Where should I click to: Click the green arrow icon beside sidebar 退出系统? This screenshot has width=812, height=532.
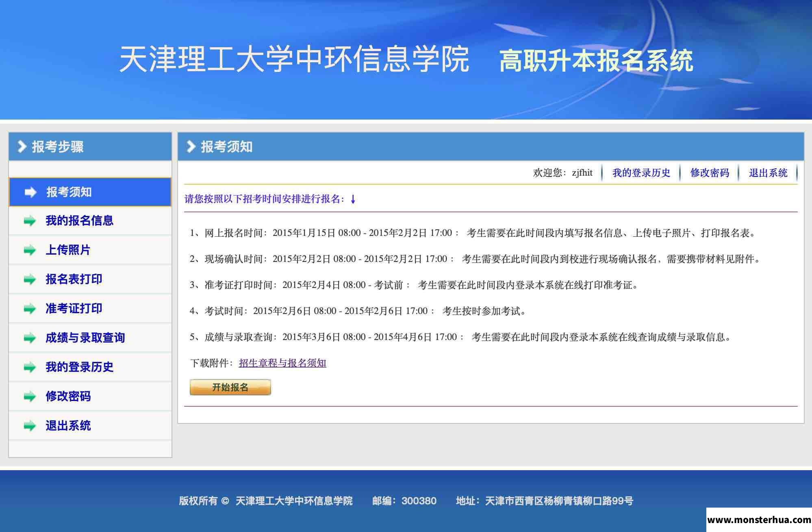coord(30,426)
